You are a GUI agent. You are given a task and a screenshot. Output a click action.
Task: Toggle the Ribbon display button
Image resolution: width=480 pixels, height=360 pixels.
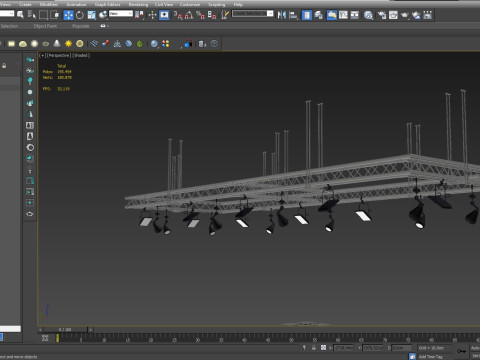pyautogui.click(x=332, y=15)
